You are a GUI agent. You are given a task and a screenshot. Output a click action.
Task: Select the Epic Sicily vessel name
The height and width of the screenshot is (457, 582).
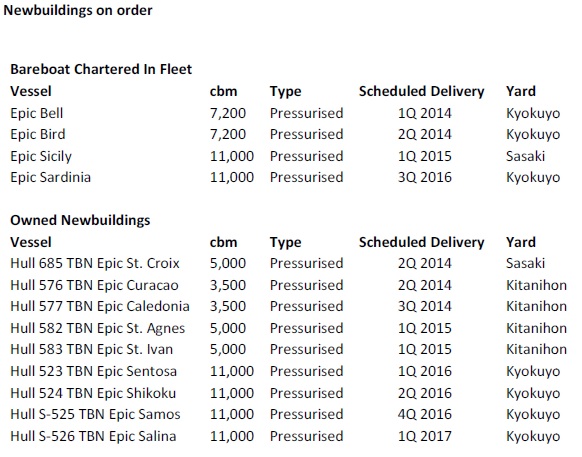41,156
